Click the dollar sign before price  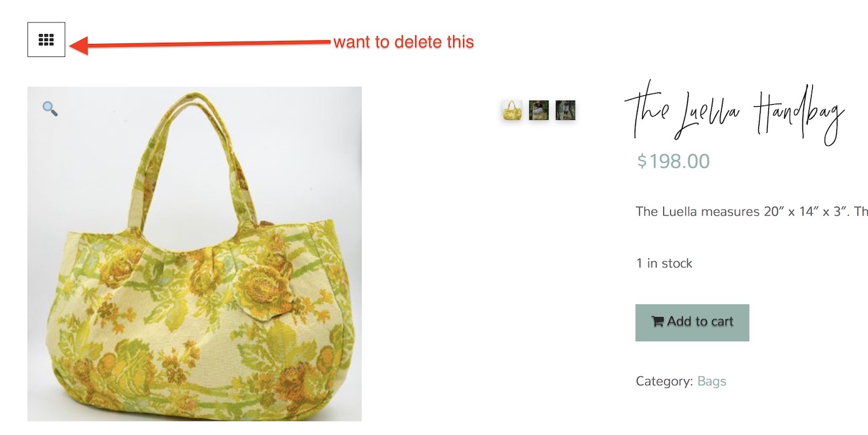642,161
